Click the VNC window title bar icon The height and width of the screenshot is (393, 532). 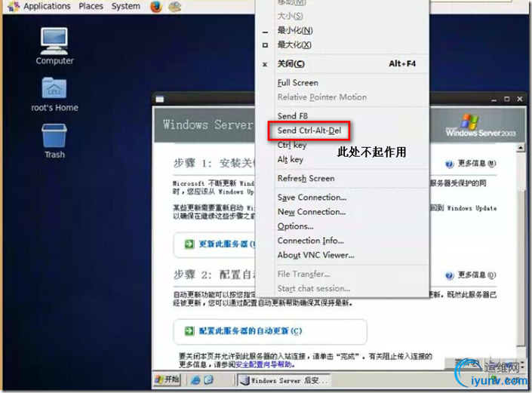tap(159, 99)
